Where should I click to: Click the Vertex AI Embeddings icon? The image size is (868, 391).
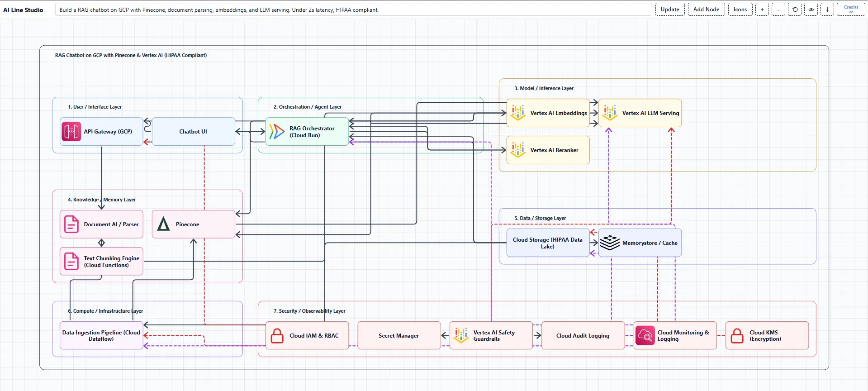[x=518, y=113]
